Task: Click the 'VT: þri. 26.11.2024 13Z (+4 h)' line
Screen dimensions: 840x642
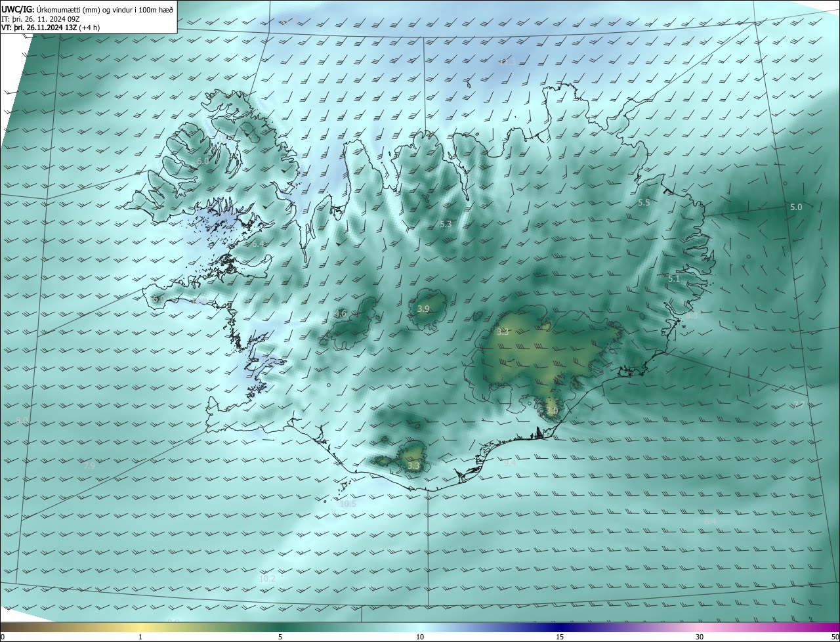Action: [x=51, y=28]
